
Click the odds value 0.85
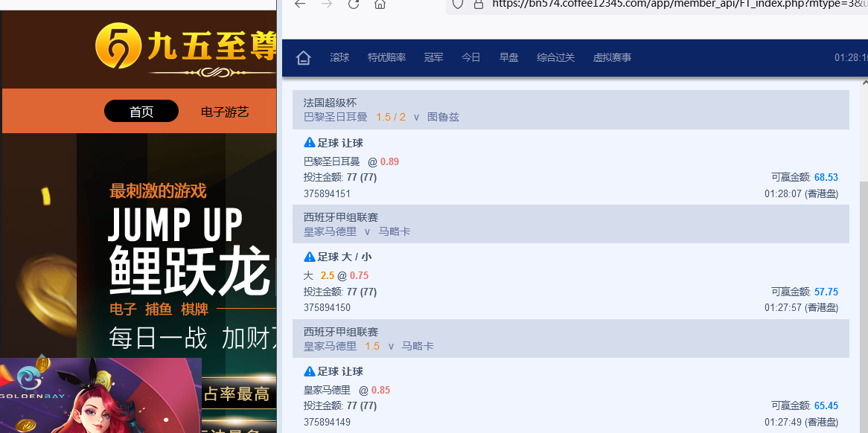pyautogui.click(x=381, y=390)
